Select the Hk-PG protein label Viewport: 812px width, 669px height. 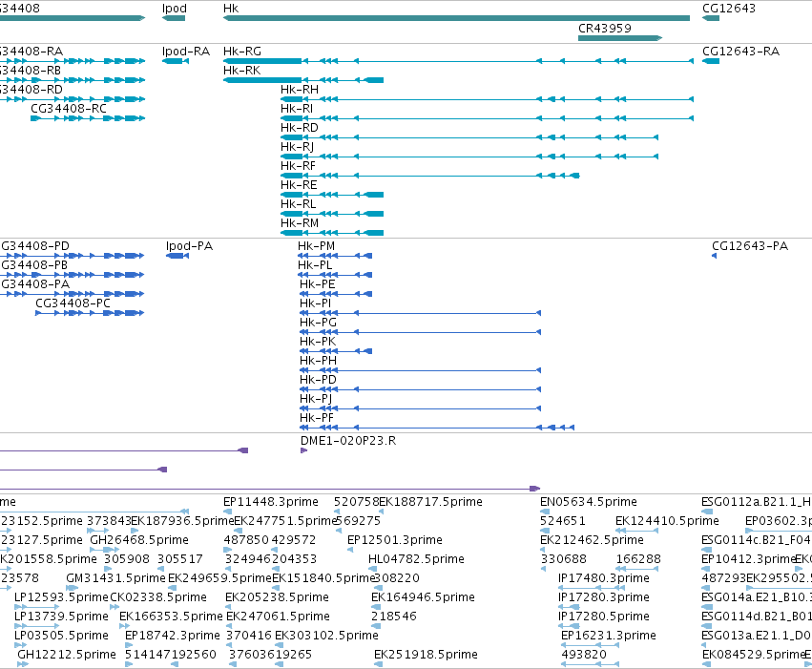(318, 323)
